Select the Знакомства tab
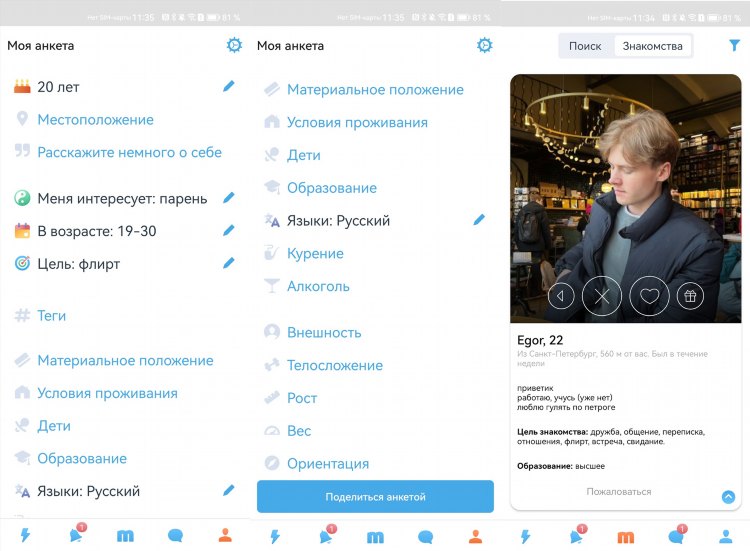This screenshot has width=750, height=551. tap(652, 46)
